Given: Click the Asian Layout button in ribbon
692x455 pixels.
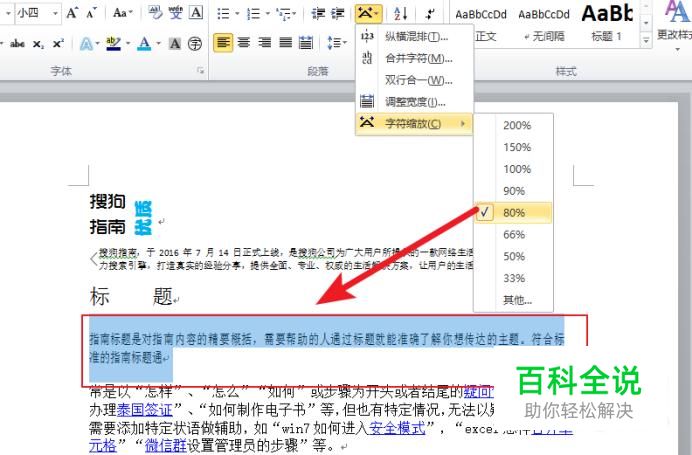Looking at the screenshot, I should (368, 14).
